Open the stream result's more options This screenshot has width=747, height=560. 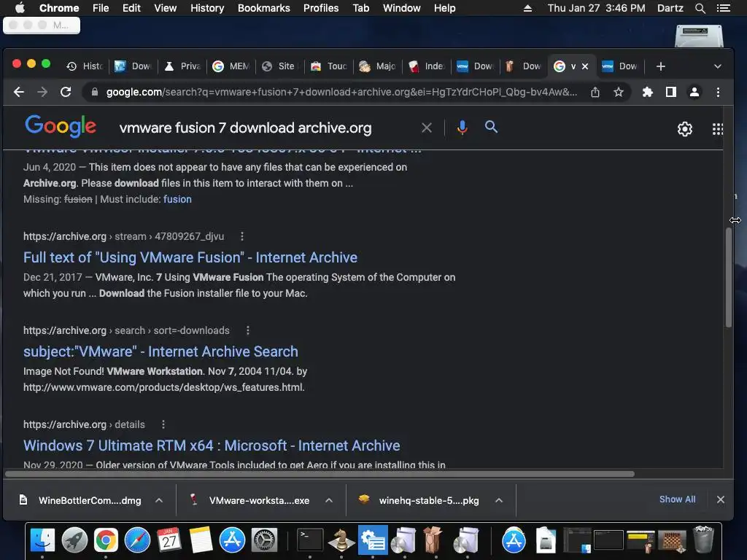[242, 236]
